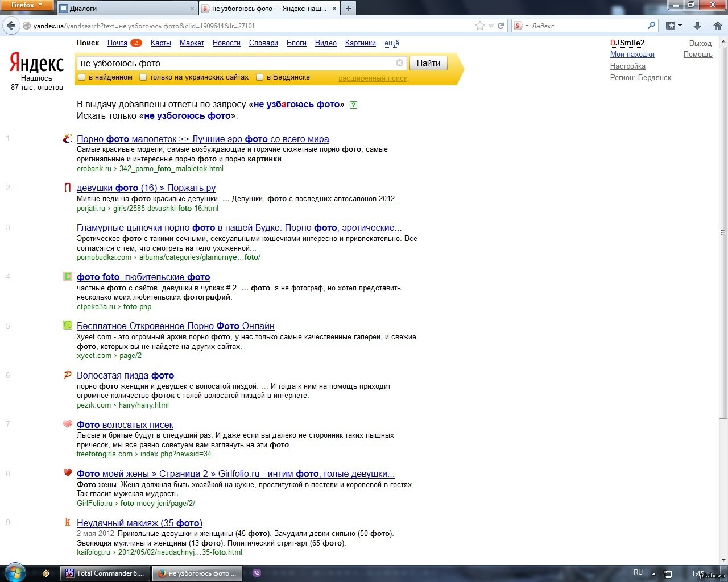Click the magnifier in browser search box
This screenshot has width=728, height=582.
pos(652,26)
